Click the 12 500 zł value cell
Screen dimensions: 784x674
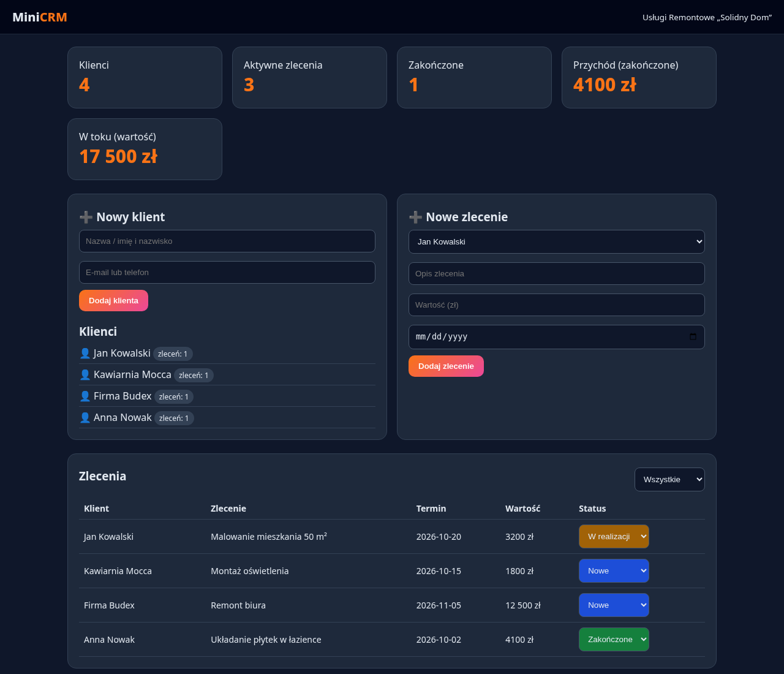click(523, 605)
